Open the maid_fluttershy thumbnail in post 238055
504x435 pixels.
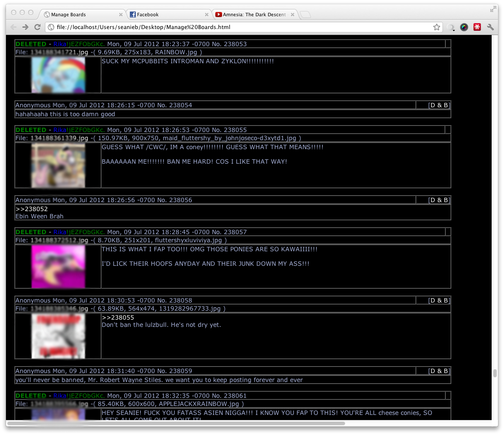click(x=58, y=165)
